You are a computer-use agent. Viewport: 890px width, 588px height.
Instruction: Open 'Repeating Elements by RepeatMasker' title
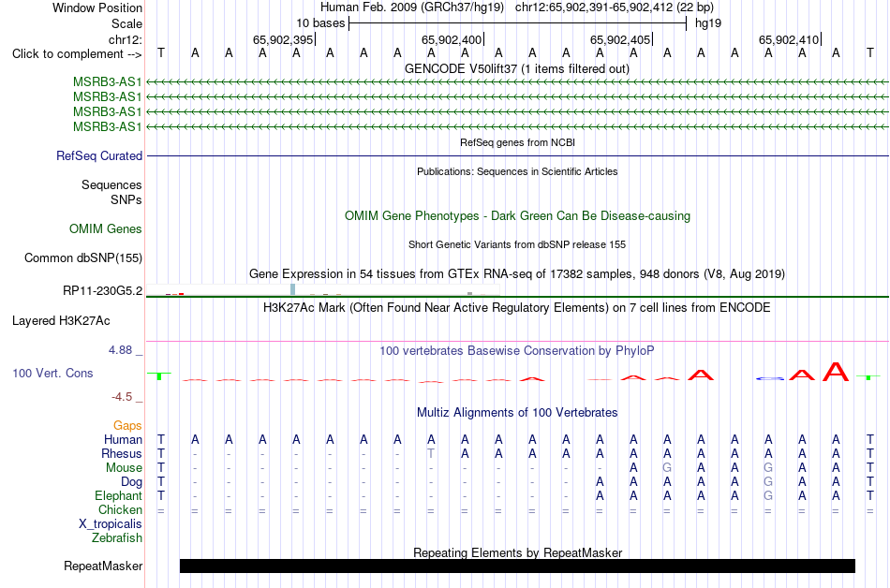[x=517, y=552]
